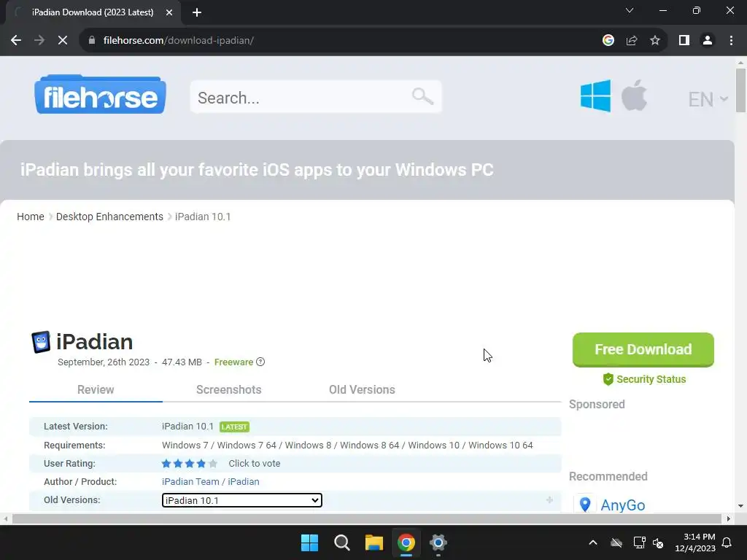This screenshot has height=560, width=747.
Task: Rate with the third user rating star
Action: pyautogui.click(x=190, y=463)
